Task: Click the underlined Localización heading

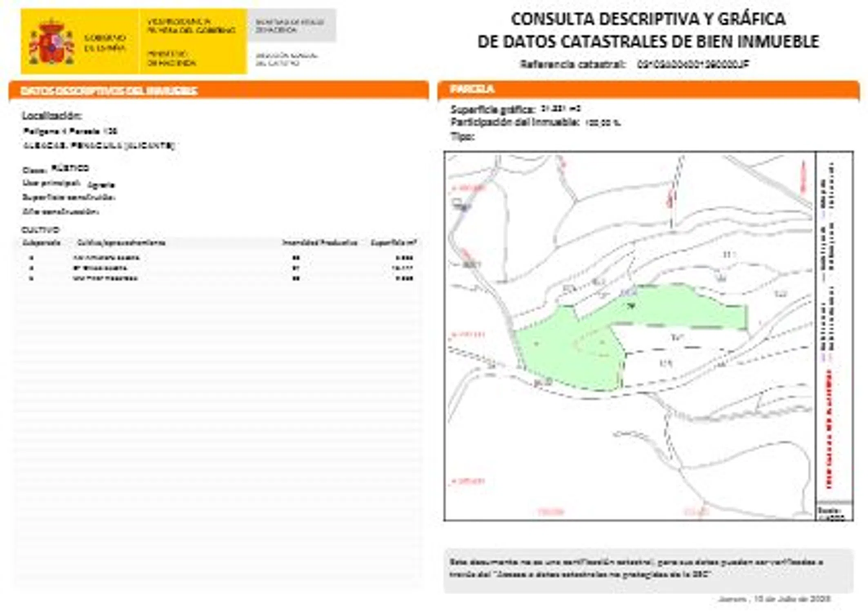Action: click(x=52, y=116)
